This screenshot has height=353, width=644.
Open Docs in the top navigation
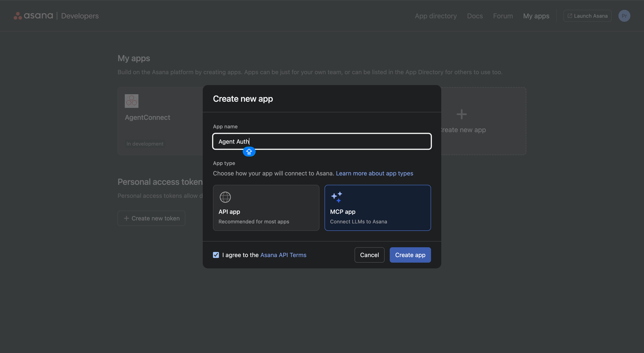[x=475, y=16]
